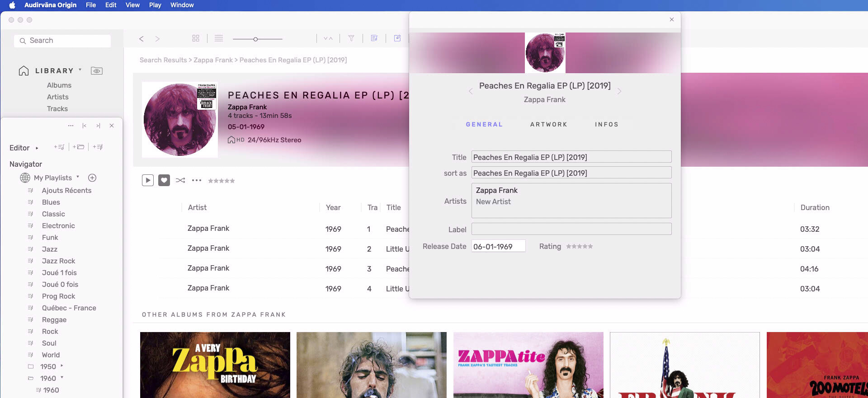Go to Zappa Frank breadcrumb
The width and height of the screenshot is (868, 398).
click(x=213, y=60)
